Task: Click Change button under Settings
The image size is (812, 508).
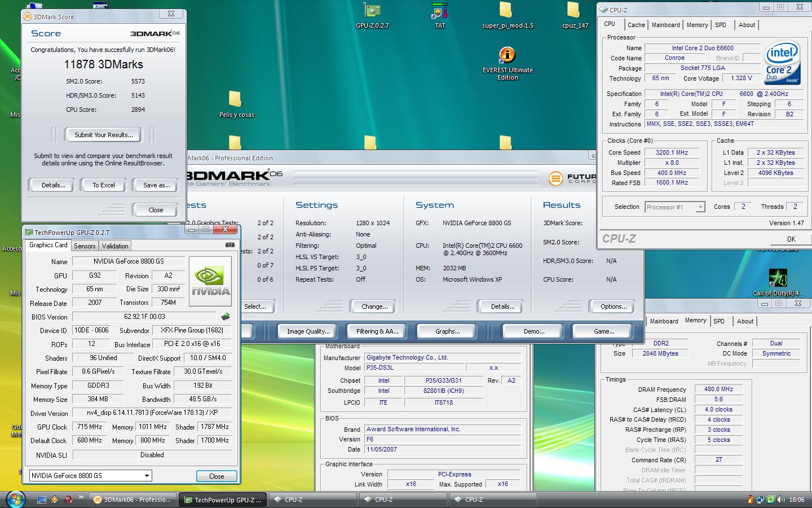Action: point(374,306)
